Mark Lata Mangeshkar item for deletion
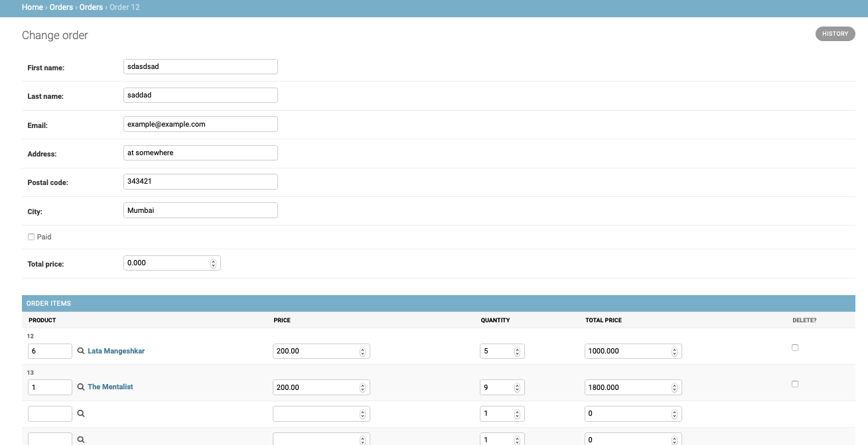868x445 pixels. [x=795, y=348]
